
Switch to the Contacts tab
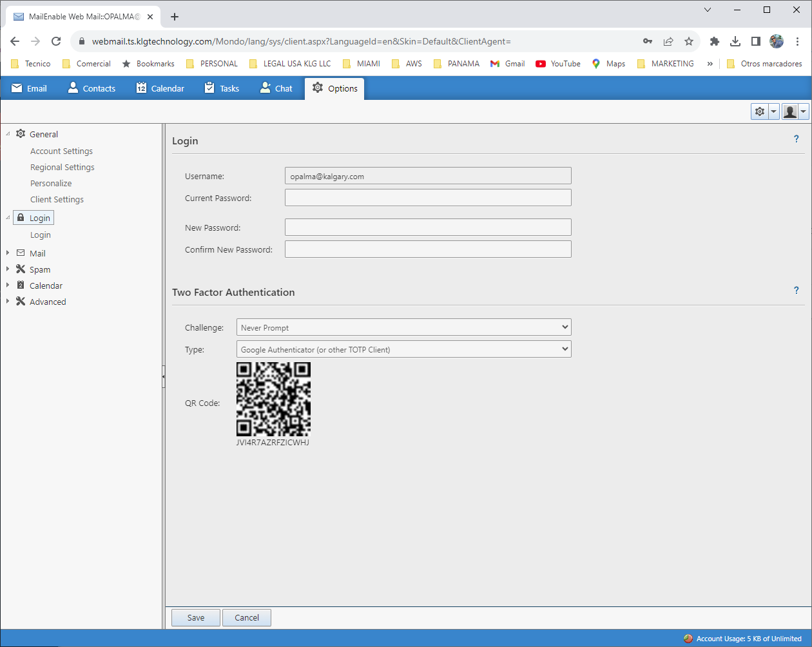[92, 88]
